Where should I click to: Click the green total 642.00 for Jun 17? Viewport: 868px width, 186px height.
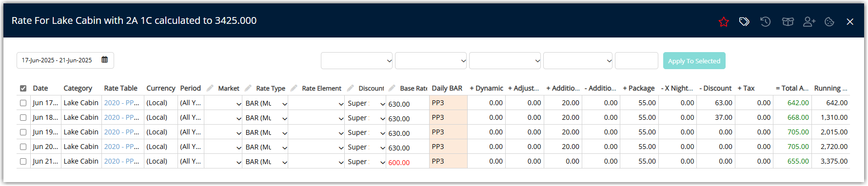tap(798, 103)
